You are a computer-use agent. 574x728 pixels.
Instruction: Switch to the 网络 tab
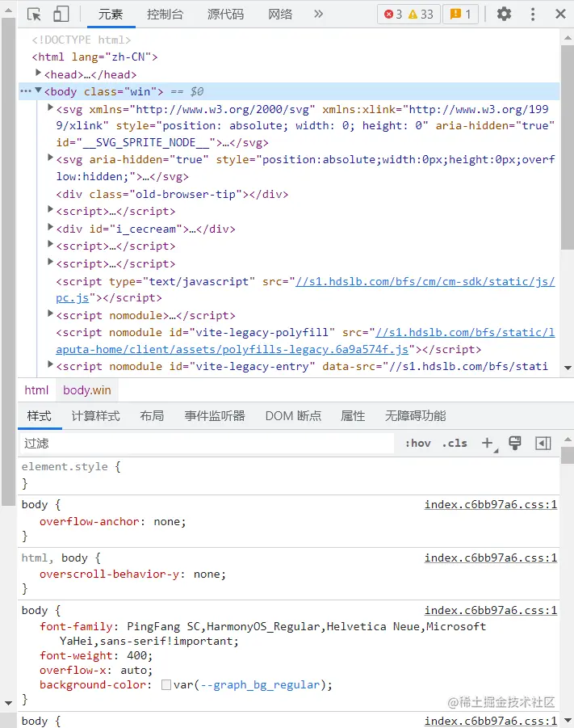[x=280, y=15]
